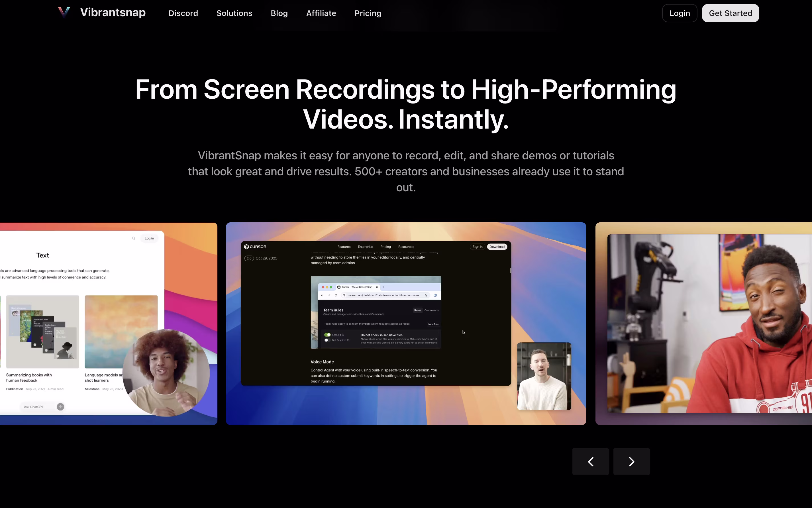Click the Cursor logo in demo video

(x=255, y=247)
